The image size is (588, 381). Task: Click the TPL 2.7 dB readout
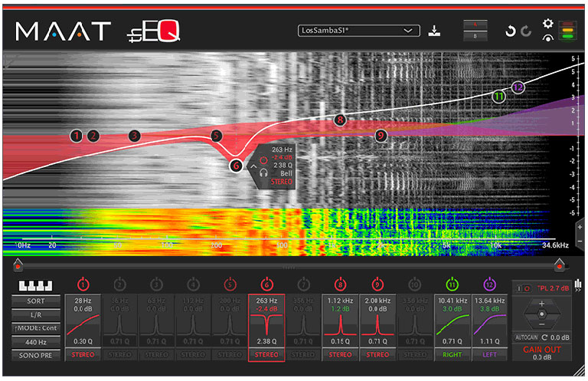[553, 288]
